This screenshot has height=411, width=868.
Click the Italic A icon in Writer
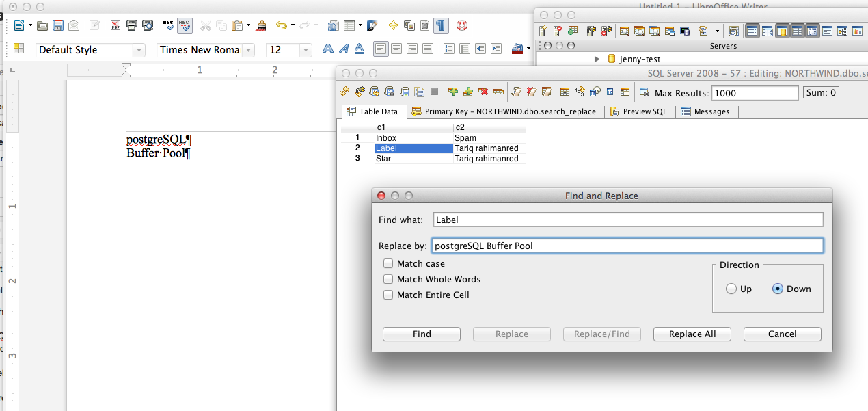pos(344,49)
